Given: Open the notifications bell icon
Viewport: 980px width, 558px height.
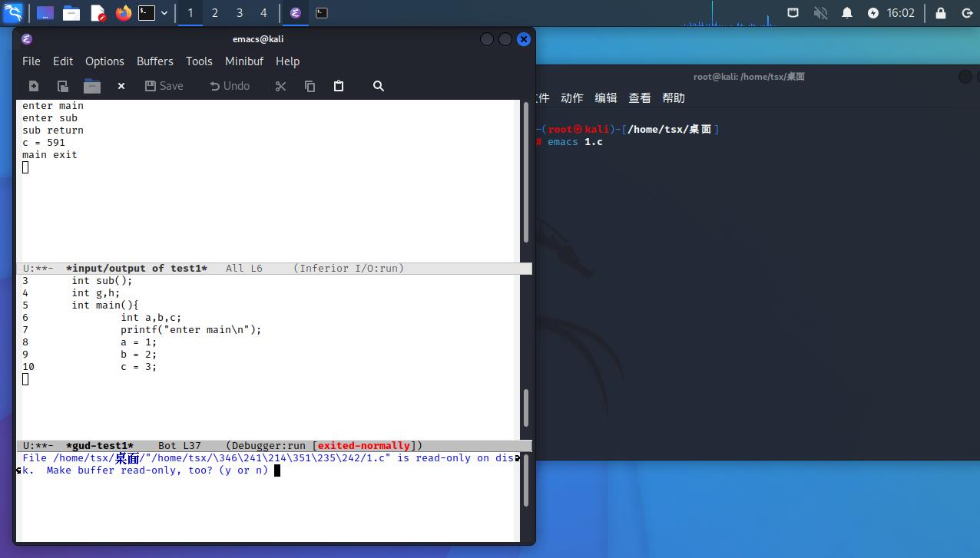Looking at the screenshot, I should coord(847,13).
